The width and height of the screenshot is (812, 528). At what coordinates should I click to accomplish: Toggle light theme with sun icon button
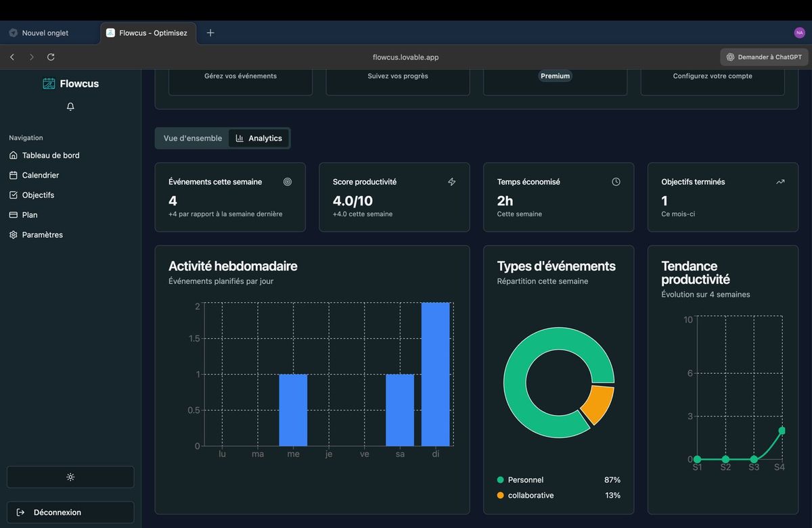tap(70, 477)
